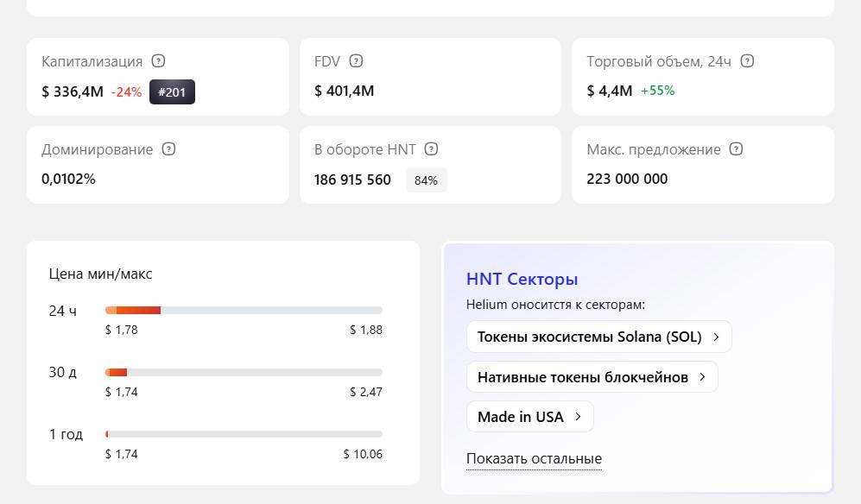Click the $ 336,4M capitalization value

pyautogui.click(x=73, y=91)
